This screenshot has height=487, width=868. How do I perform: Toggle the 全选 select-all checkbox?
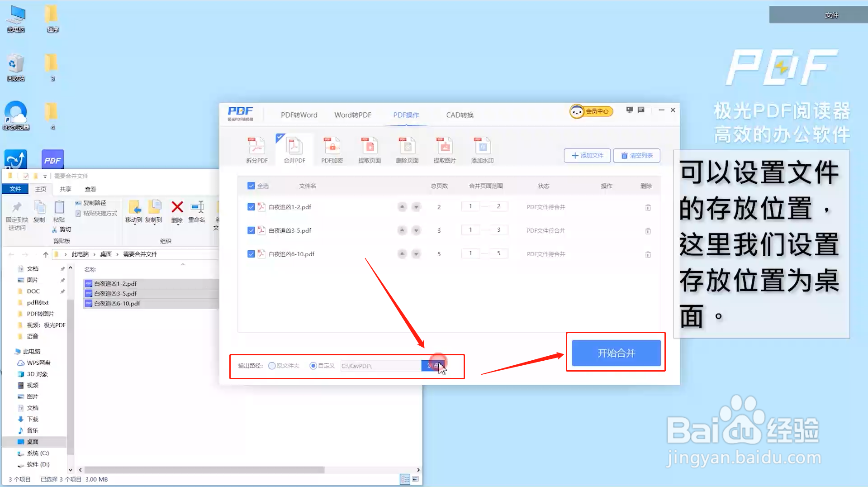(251, 186)
